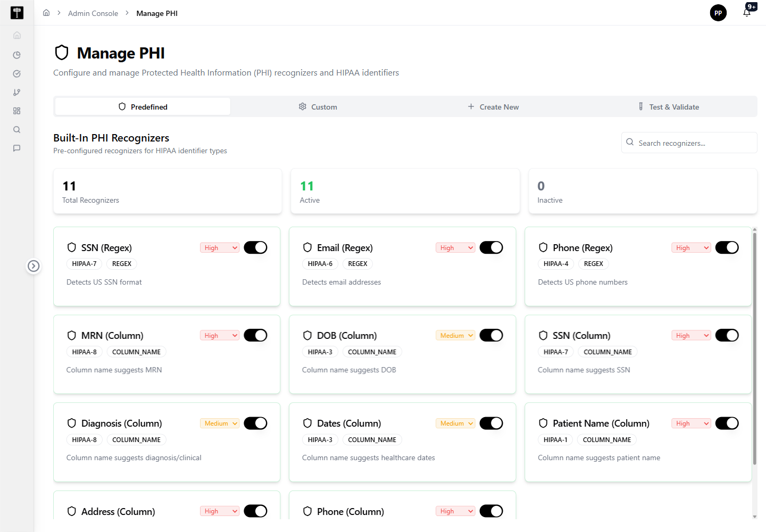
Task: Open the PP user avatar
Action: [x=718, y=13]
